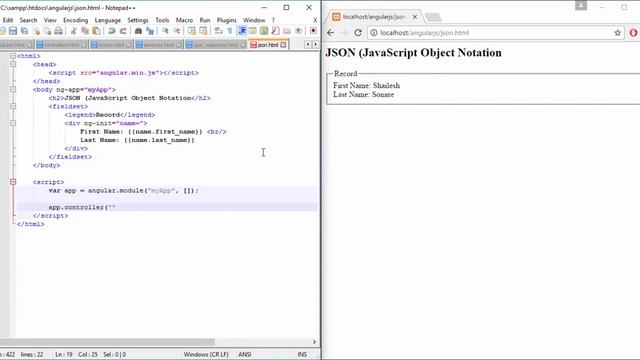This screenshot has height=360, width=640.
Task: Click the Close All toolbar icon
Action: [48, 31]
